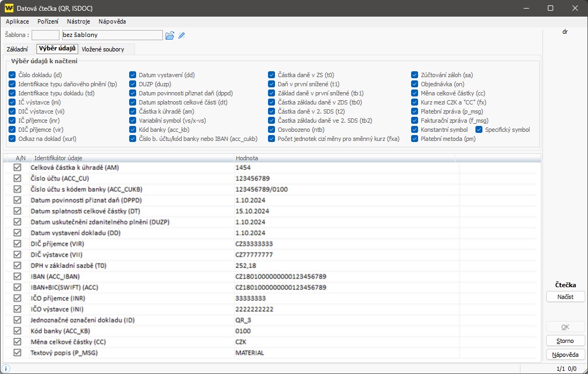Select the Výběr údajů tab
Image resolution: width=588 pixels, height=374 pixels.
57,48
